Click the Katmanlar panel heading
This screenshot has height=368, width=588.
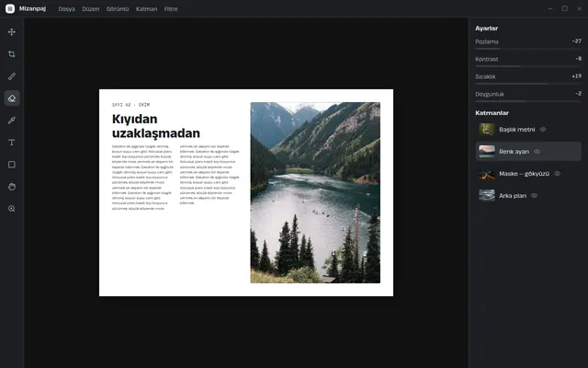(492, 112)
